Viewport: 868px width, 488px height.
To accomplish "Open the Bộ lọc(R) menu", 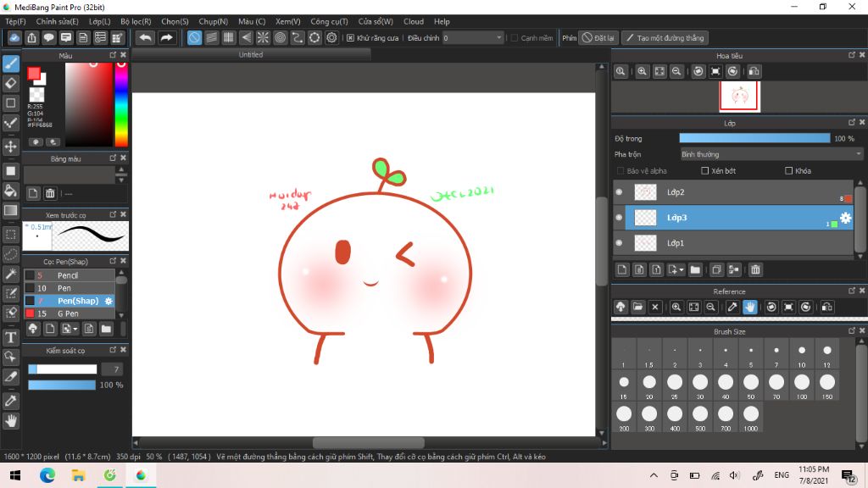I will pyautogui.click(x=136, y=21).
